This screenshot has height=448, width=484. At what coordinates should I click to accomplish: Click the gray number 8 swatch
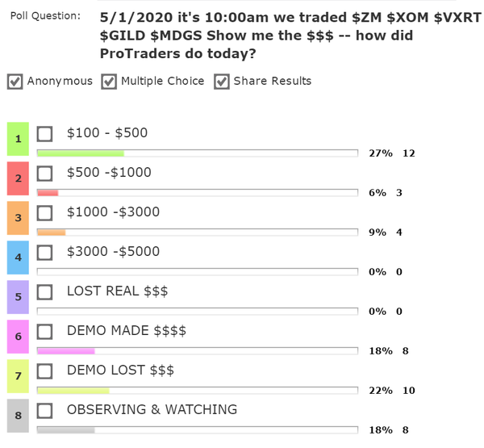(18, 416)
